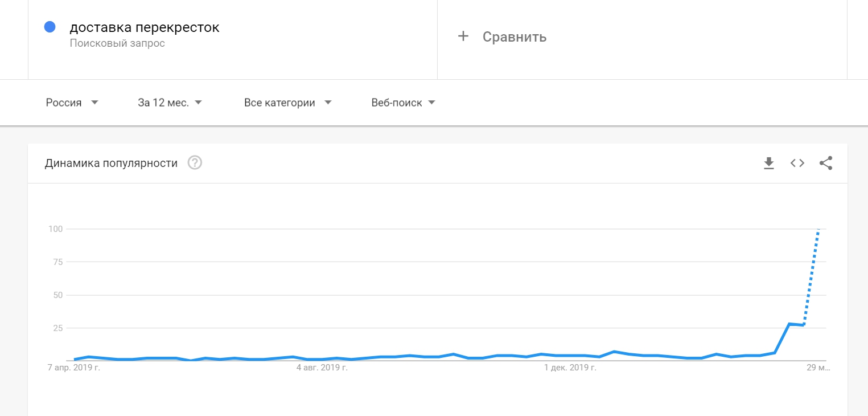Download the popularity chart as CSV
868x416 pixels.
[769, 164]
